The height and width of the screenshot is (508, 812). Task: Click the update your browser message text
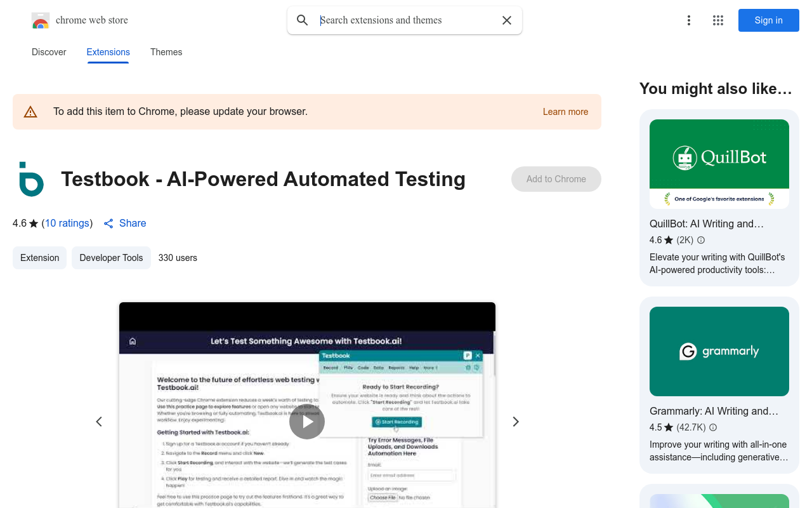pyautogui.click(x=180, y=112)
